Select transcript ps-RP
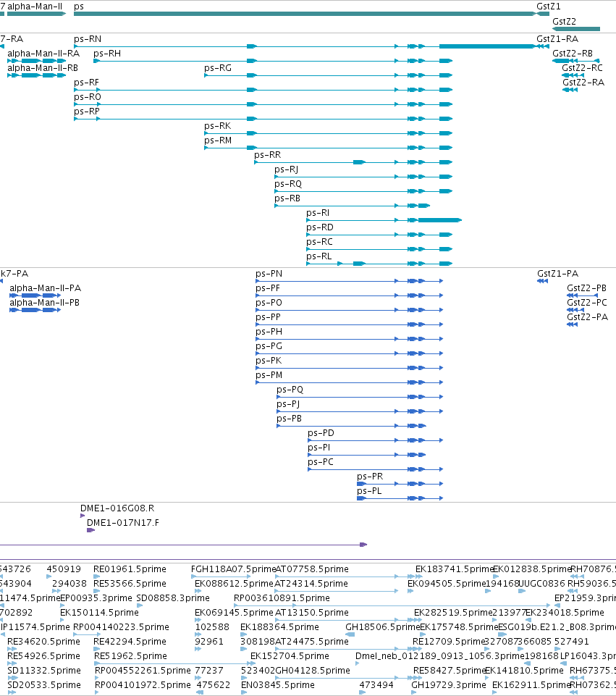Image resolution: width=616 pixels, height=696 pixels. pos(263,119)
